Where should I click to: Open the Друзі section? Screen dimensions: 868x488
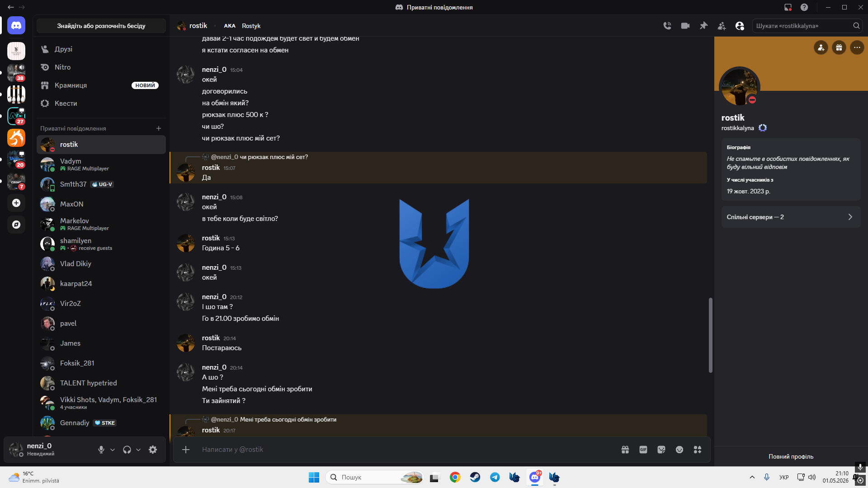(101, 49)
